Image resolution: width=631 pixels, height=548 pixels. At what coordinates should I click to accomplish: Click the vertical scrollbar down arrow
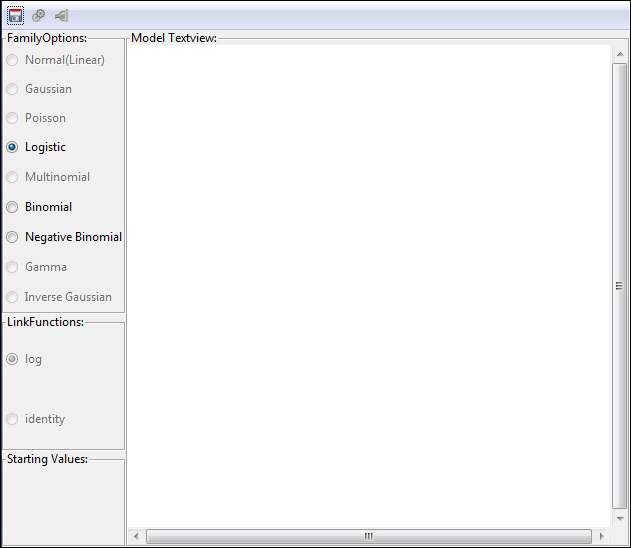(620, 519)
